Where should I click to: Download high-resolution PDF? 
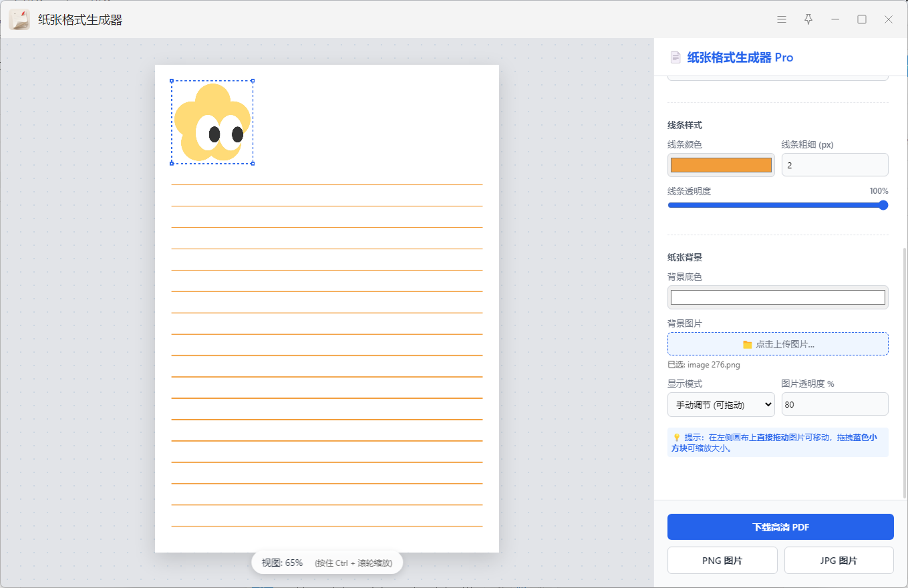point(780,527)
